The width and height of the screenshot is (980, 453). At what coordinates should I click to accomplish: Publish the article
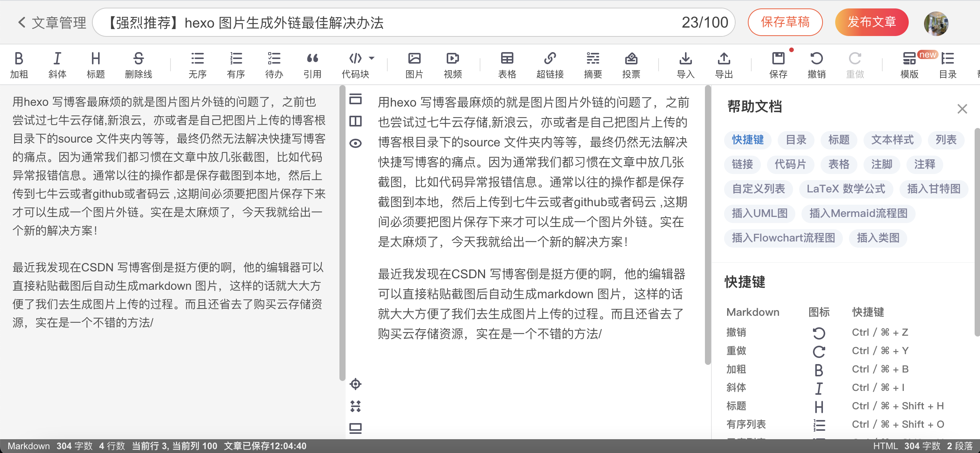(872, 22)
